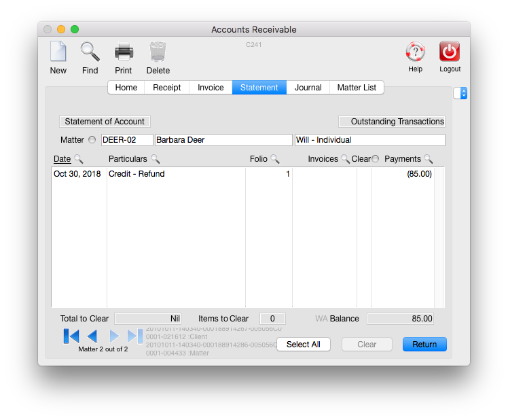Click the Logout power icon

(x=450, y=52)
